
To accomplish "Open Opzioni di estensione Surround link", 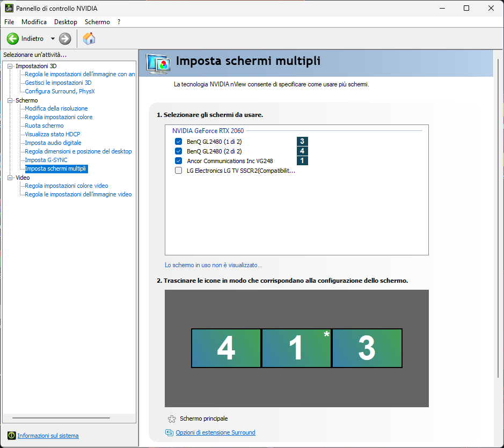I will [215, 432].
